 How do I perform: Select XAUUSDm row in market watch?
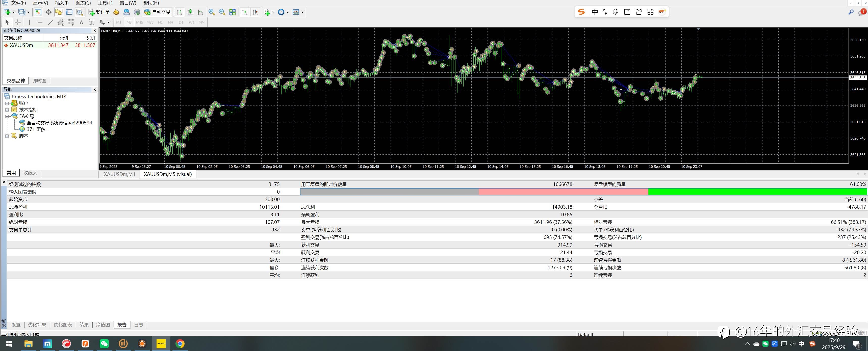coord(21,45)
